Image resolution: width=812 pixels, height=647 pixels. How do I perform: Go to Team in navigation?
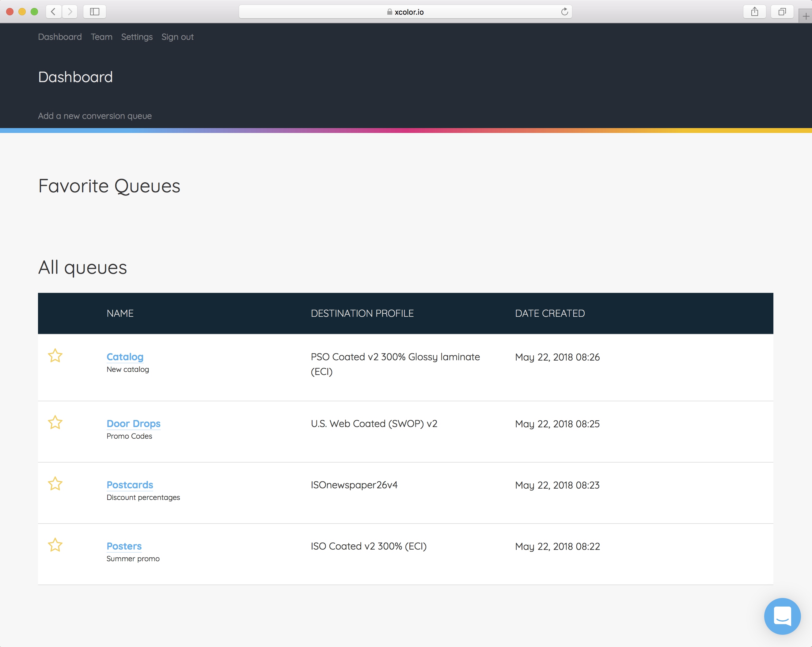(101, 37)
